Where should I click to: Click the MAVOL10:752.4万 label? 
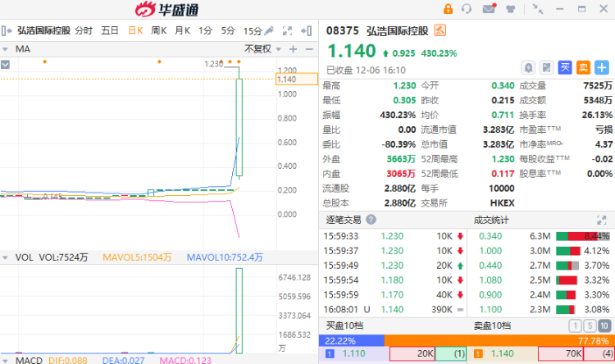pos(225,257)
